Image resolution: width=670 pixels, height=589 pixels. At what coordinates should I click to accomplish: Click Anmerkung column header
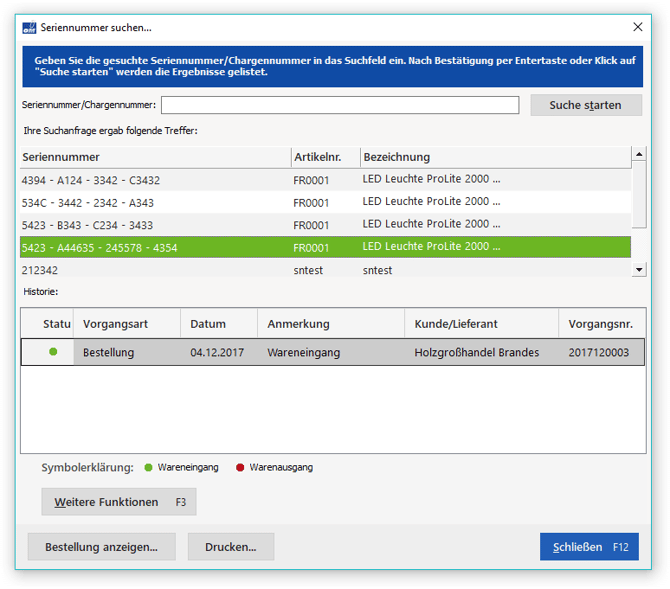click(331, 324)
